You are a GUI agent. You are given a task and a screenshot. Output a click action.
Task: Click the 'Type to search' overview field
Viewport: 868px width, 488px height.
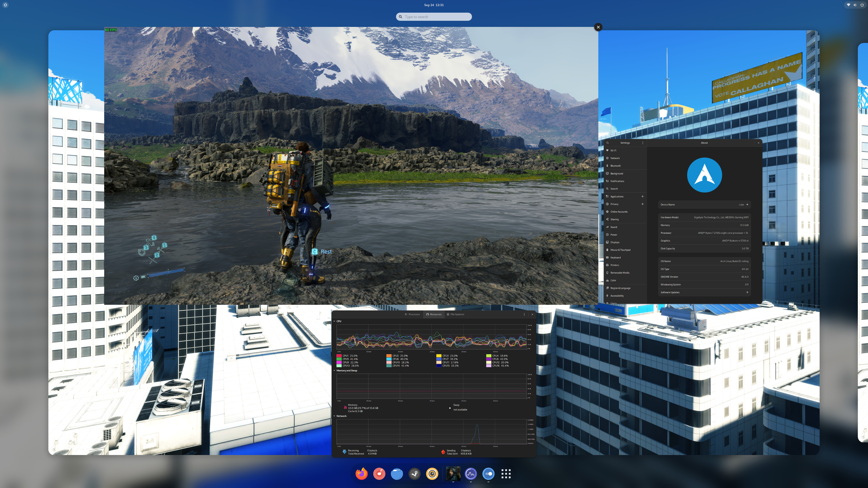pyautogui.click(x=434, y=17)
